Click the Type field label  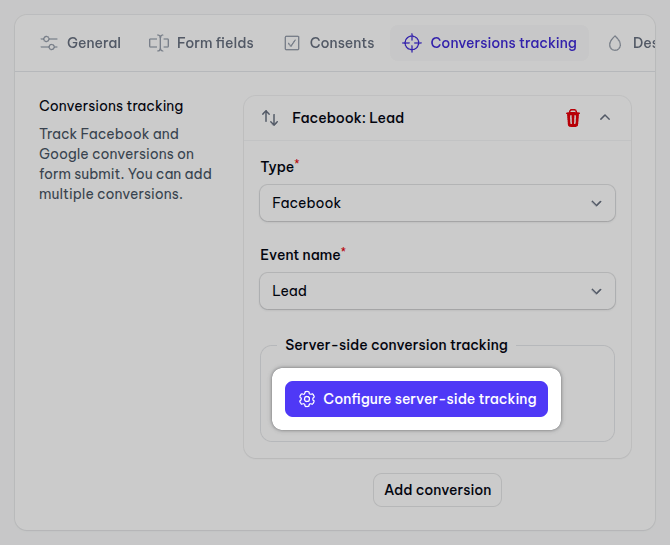tap(279, 167)
